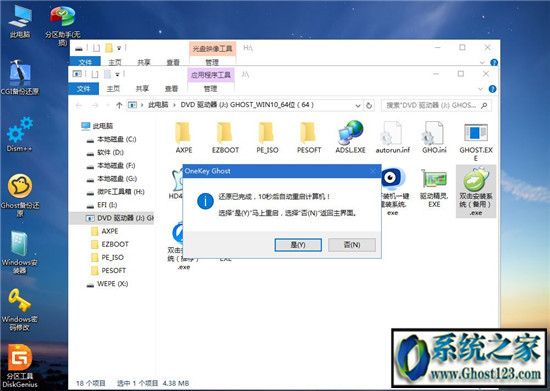Expand ribbon chevron in H:\ window

click(482, 62)
